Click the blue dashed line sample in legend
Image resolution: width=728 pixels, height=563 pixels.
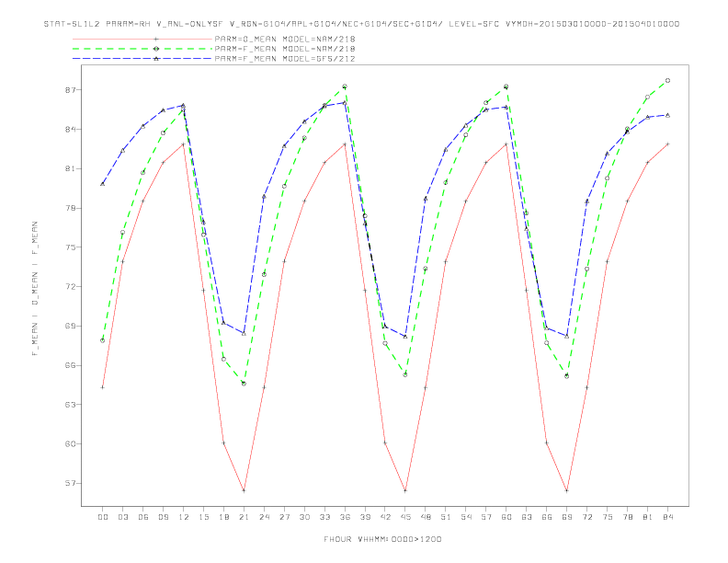[142, 59]
